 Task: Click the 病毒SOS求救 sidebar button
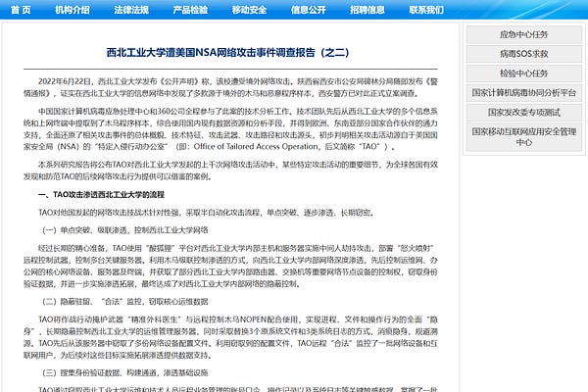524,54
